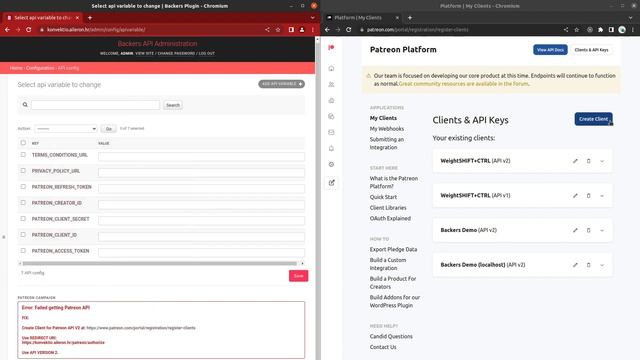Edit Backers Demo (localhost) client pencil icon
The height and width of the screenshot is (360, 640).
[x=575, y=265]
